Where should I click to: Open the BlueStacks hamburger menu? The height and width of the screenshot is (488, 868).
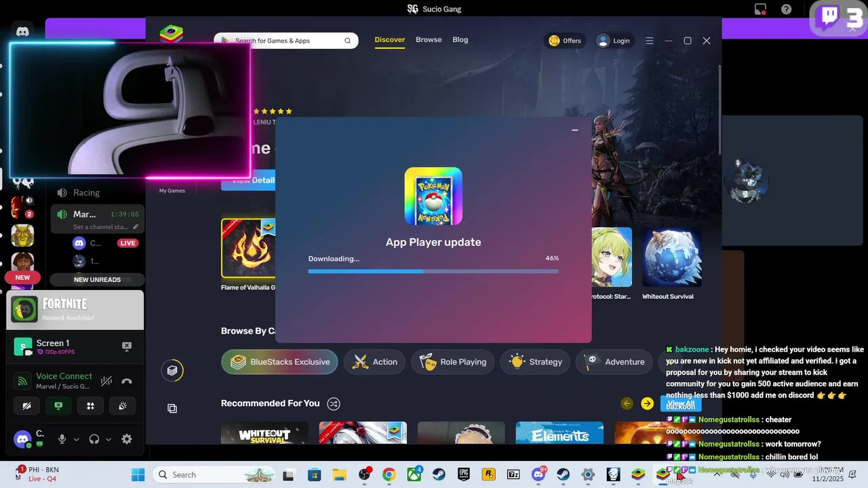tap(649, 41)
